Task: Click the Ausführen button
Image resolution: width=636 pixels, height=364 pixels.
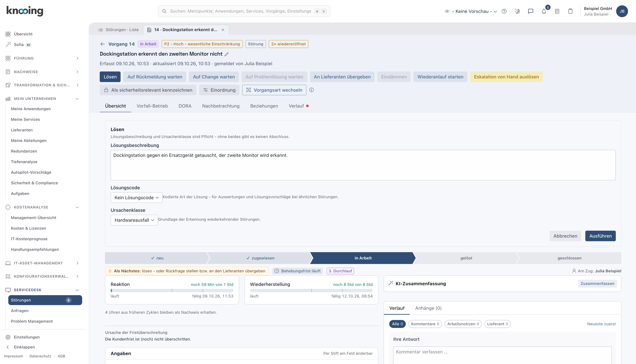Action: tap(600, 236)
